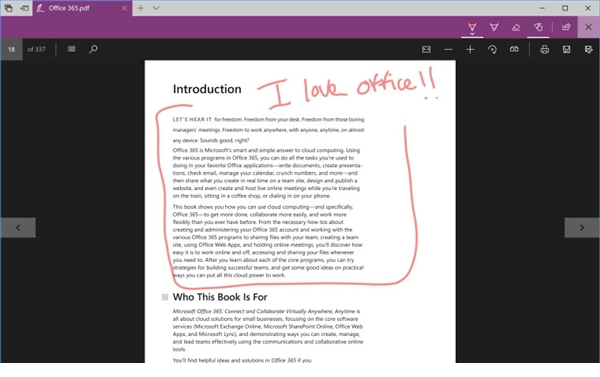Select the ballpoint pen inking tool
Viewport: 600px width, 377px height.
coord(472,27)
